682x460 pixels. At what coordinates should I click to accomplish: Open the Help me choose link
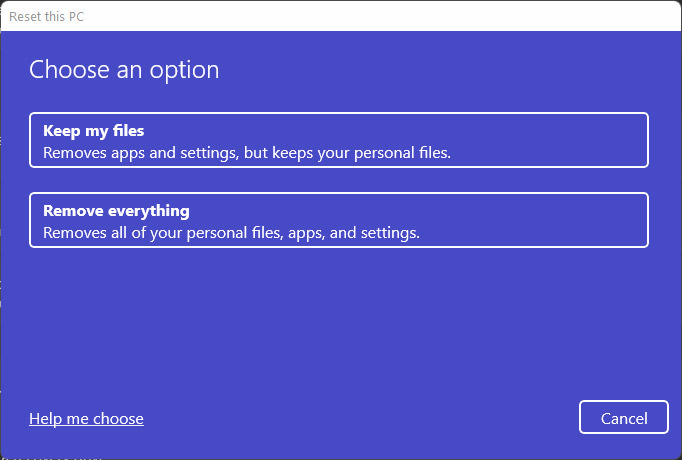coord(86,419)
